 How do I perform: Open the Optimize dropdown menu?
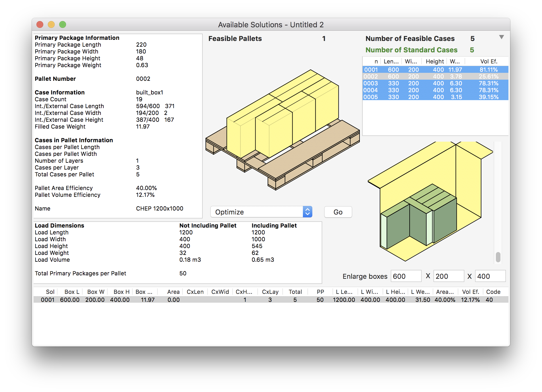pyautogui.click(x=261, y=212)
